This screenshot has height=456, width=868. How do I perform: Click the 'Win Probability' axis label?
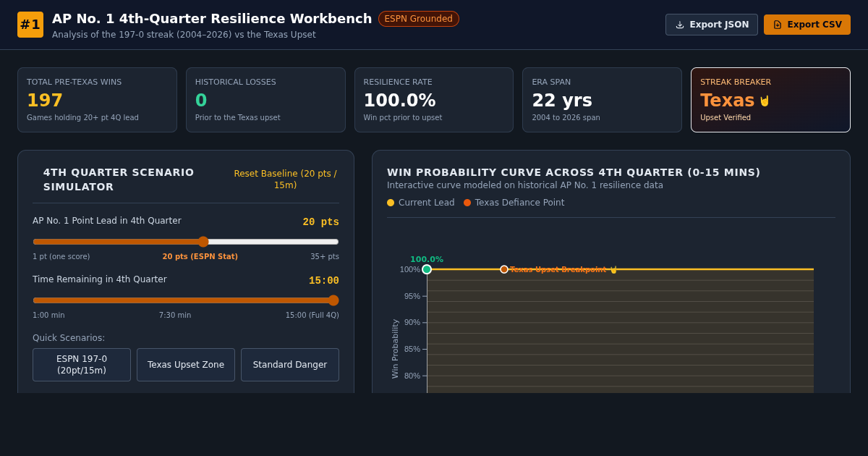[x=395, y=349]
